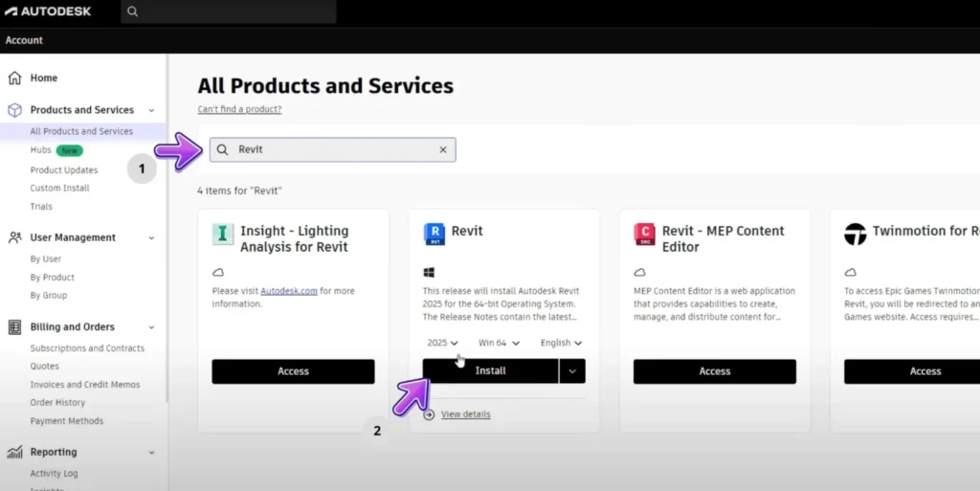Open By Group management

[49, 296]
